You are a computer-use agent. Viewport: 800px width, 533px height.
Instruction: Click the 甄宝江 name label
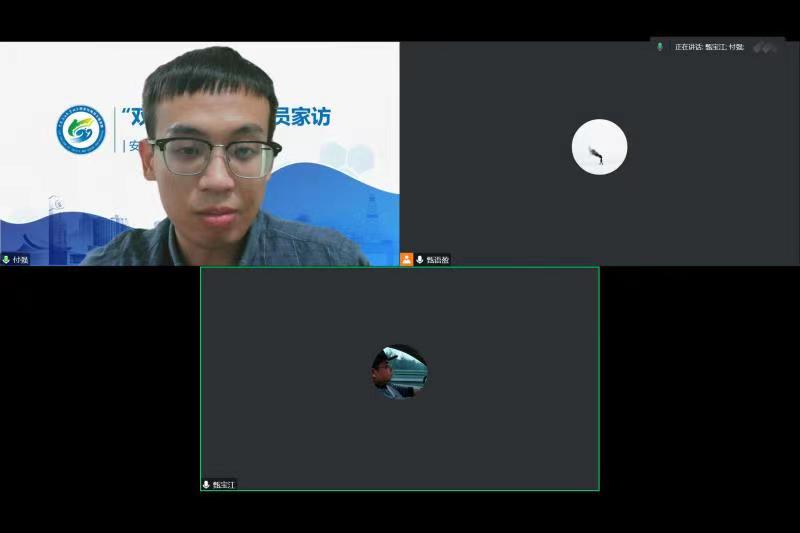click(x=224, y=484)
